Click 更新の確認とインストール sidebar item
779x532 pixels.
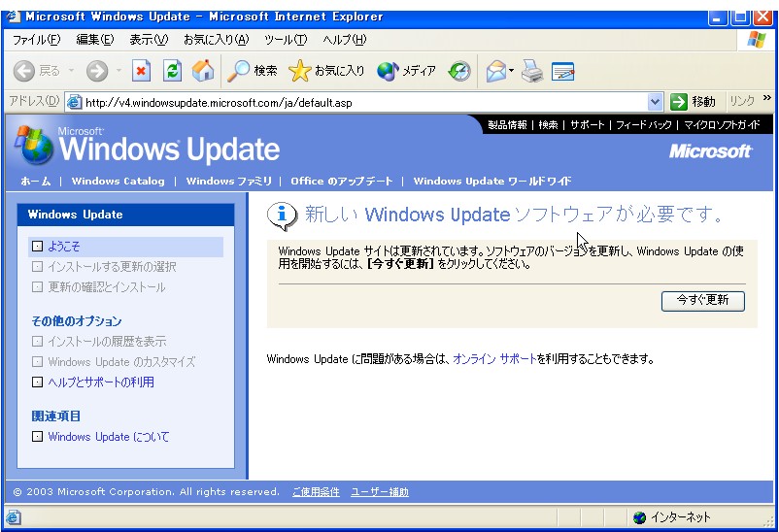click(106, 287)
